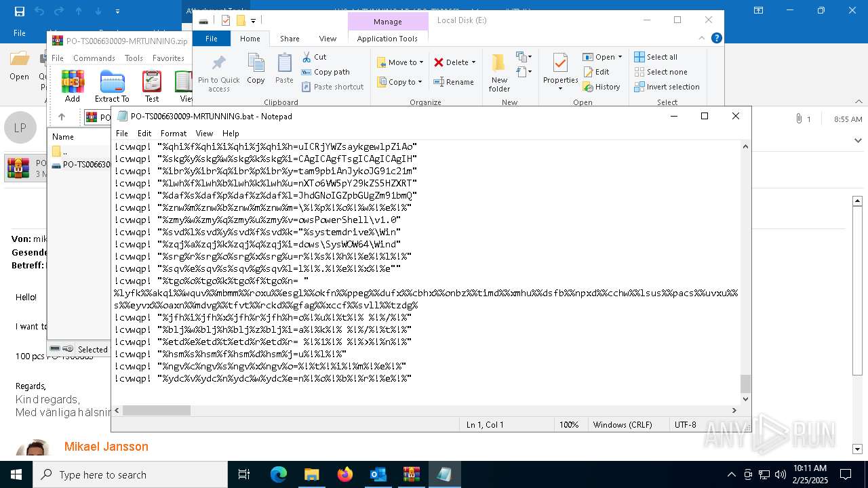868x488 pixels.
Task: Open Notepad Help menu
Action: (x=231, y=134)
